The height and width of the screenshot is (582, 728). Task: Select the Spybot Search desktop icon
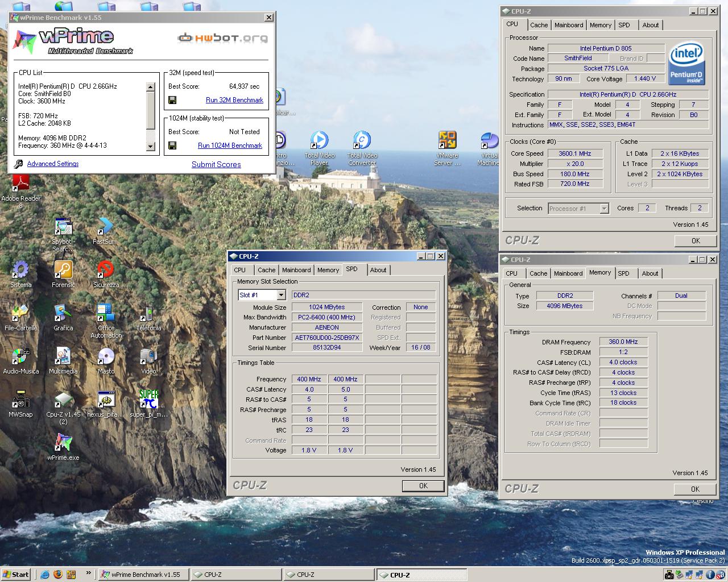63,227
